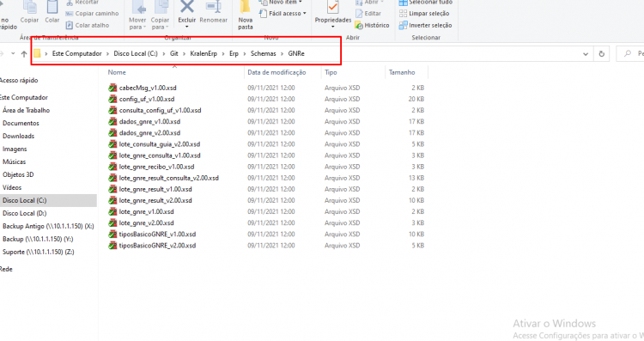Open the Fácil acesso dropdown
Screen dimensions: 644x341
[x=283, y=14]
